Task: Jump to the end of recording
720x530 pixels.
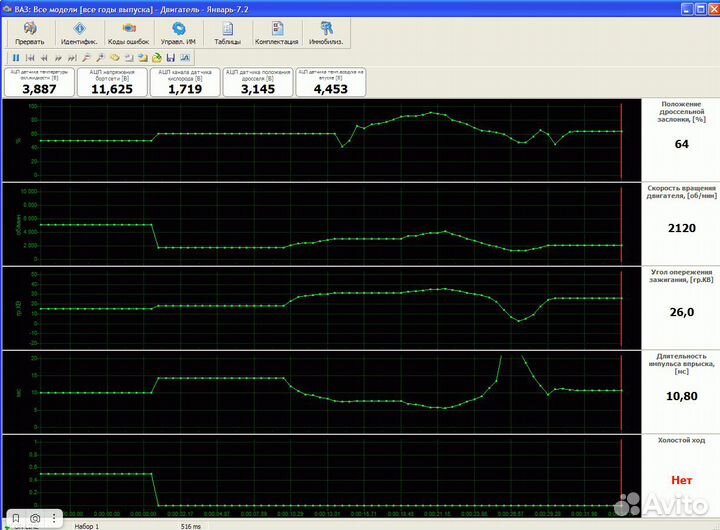Action: click(x=72, y=58)
